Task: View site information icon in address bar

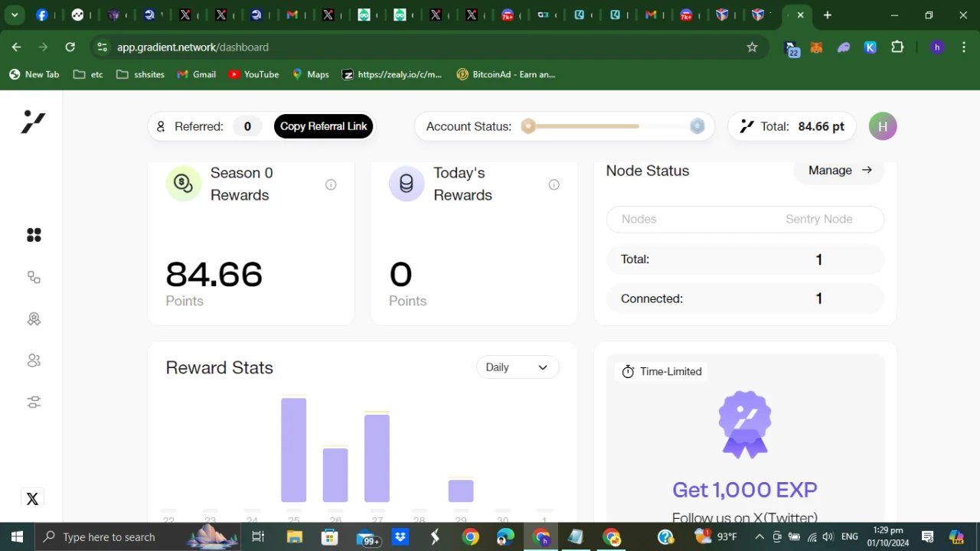Action: pyautogui.click(x=101, y=47)
